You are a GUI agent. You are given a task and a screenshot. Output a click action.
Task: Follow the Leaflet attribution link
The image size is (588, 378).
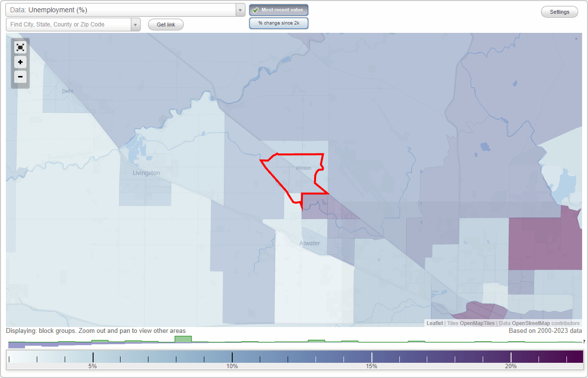coord(435,324)
